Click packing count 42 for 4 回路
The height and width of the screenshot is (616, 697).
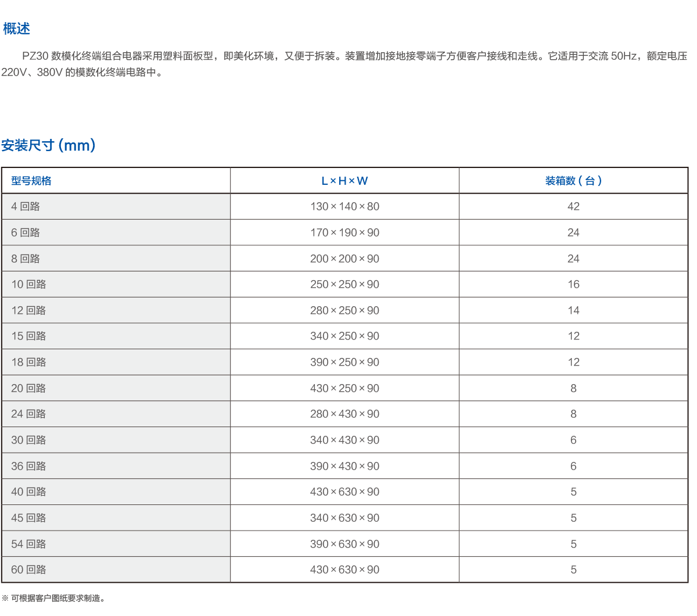pos(573,206)
